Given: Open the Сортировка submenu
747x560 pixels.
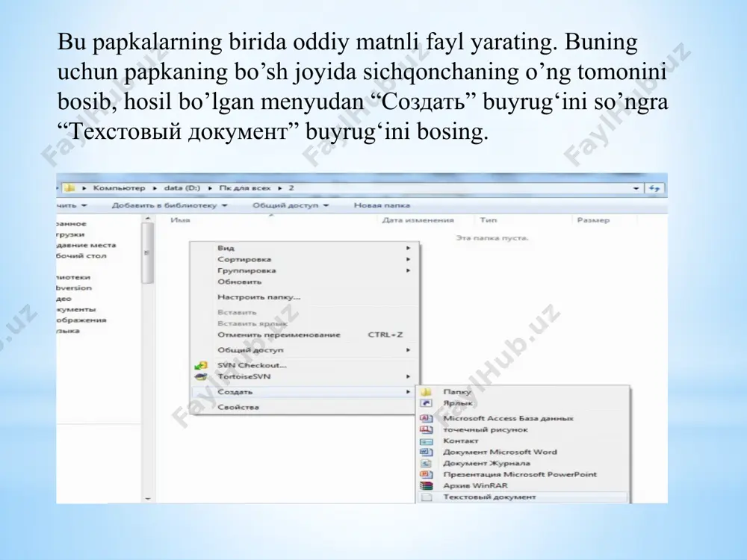Looking at the screenshot, I should pos(305,260).
